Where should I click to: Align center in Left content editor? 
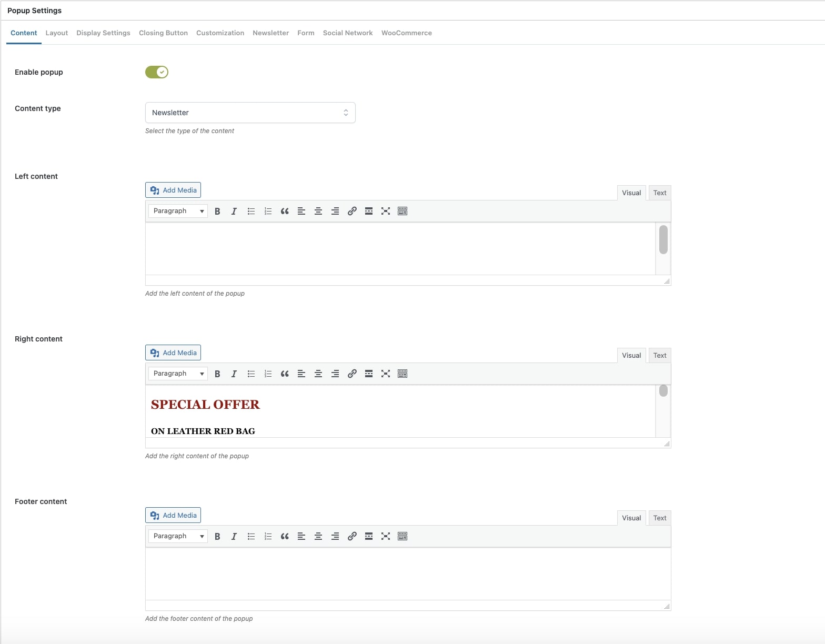[x=318, y=211]
